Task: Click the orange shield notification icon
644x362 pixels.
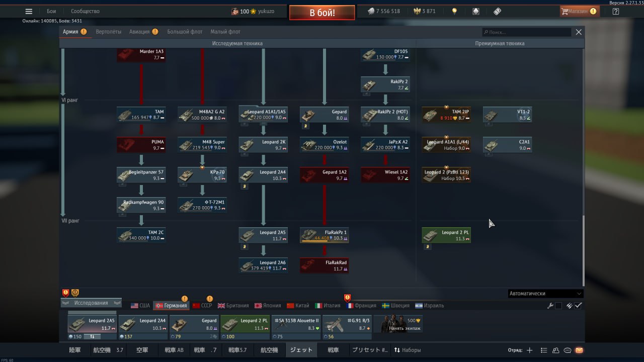Action: (75, 293)
